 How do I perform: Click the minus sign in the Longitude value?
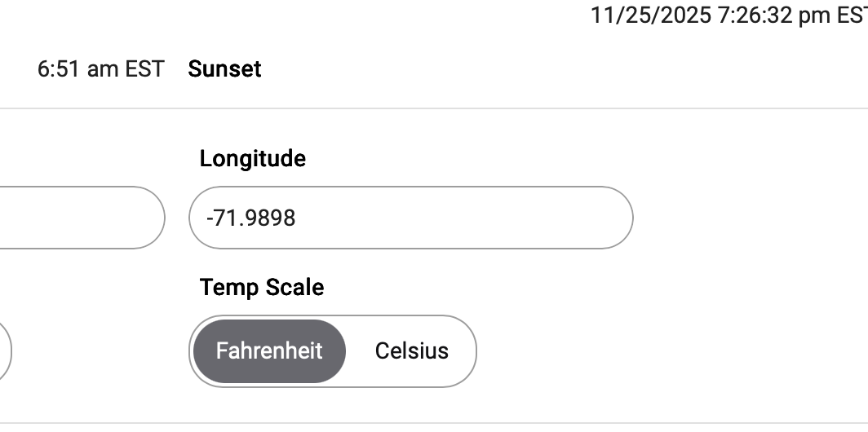pos(210,218)
